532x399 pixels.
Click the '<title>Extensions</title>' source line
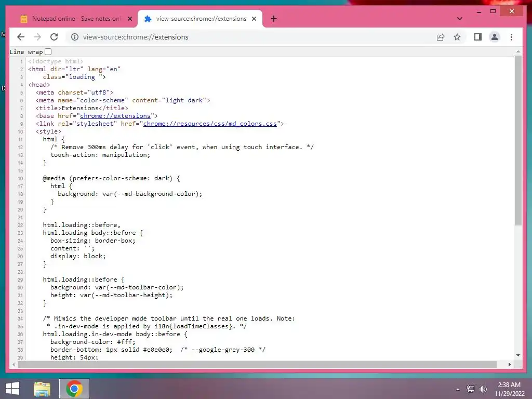(82, 108)
